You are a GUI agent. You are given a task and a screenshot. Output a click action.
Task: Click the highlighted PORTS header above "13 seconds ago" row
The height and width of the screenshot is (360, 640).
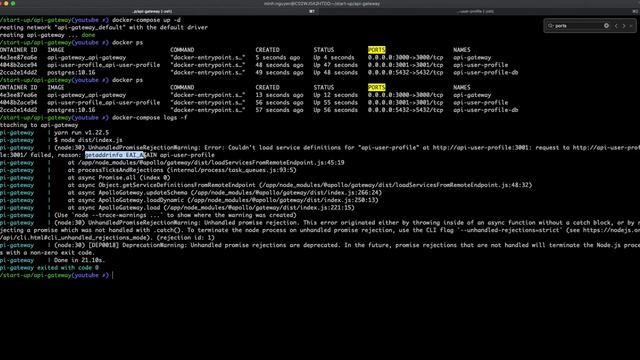click(x=376, y=87)
